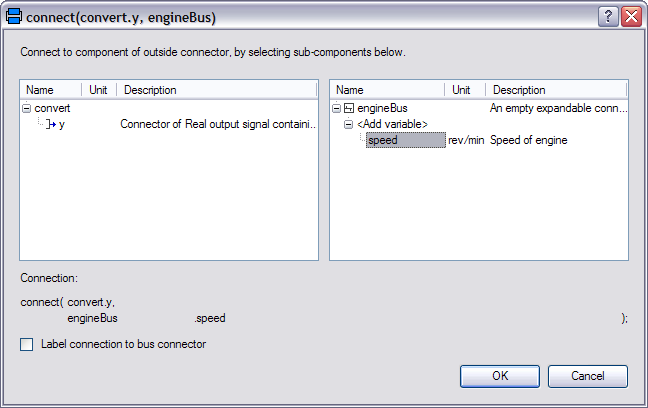The height and width of the screenshot is (408, 648).
Task: Select the <Add variable> entry
Action: (x=392, y=124)
